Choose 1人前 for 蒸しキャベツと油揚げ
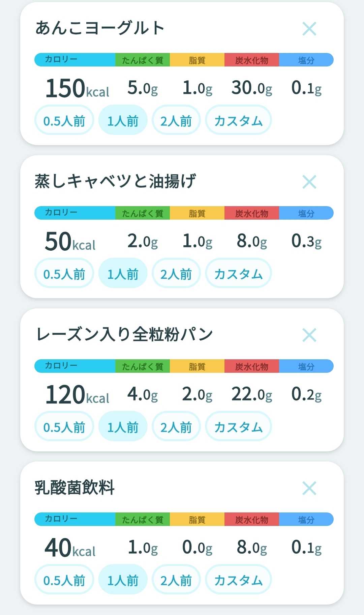Viewport: 364px width, 615px height. coord(123,273)
